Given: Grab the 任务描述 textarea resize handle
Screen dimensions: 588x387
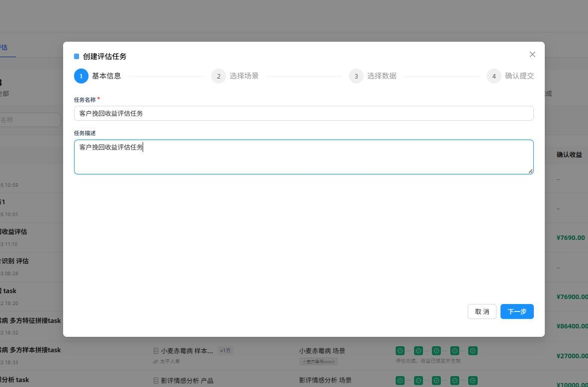Looking at the screenshot, I should (531, 171).
